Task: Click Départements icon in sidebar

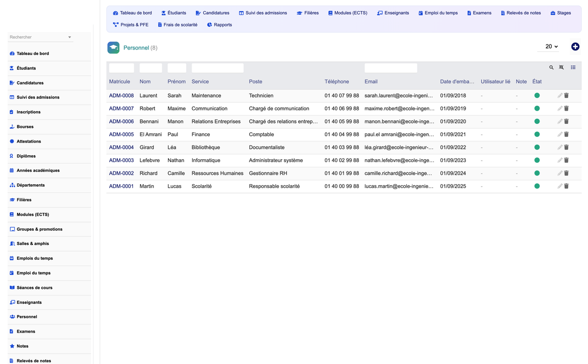Action: 12,185
